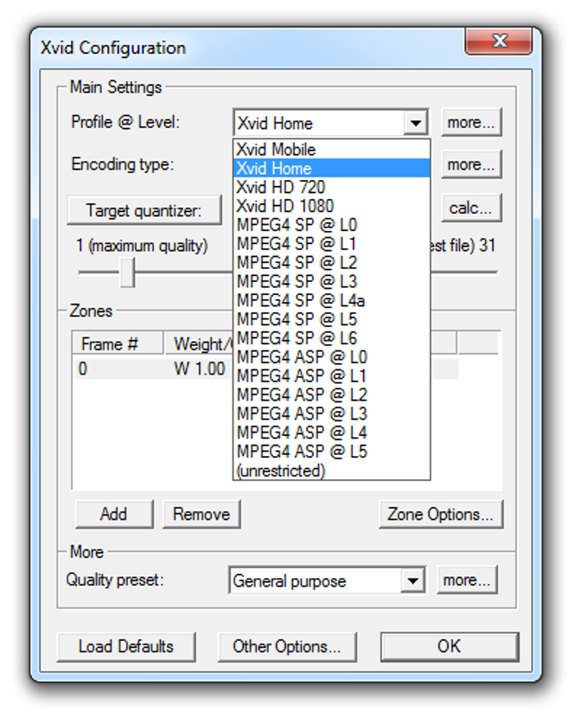Screen dimensions: 588x725
Task: Click the Frame # column header
Action: click(118, 343)
